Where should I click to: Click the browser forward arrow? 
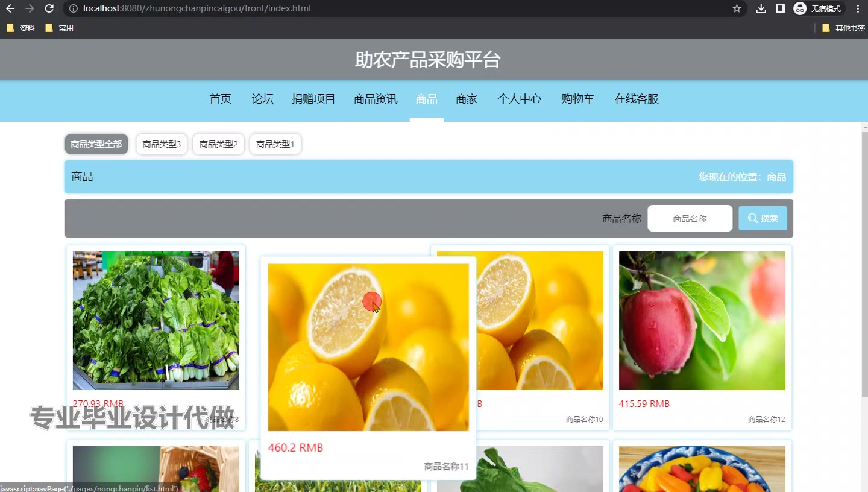pos(30,8)
